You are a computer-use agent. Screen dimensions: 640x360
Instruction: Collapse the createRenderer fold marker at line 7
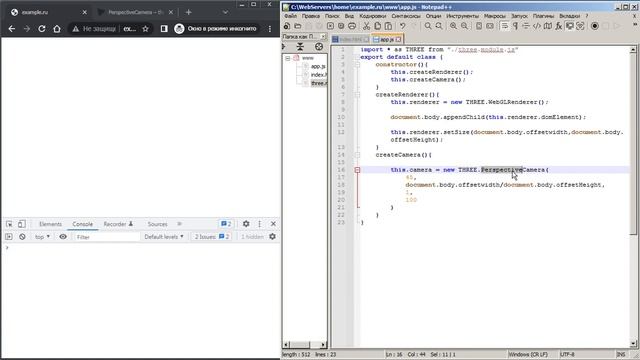(357, 95)
